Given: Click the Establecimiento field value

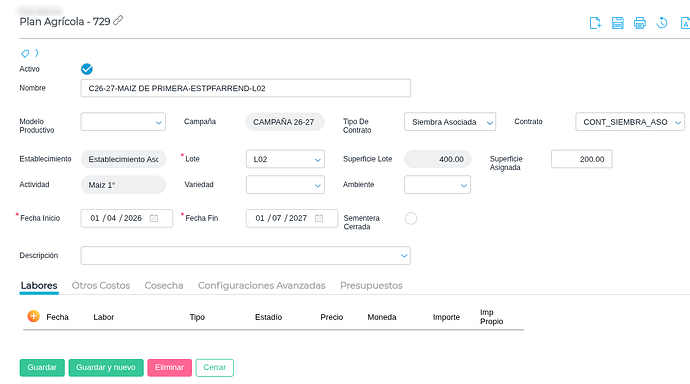Looking at the screenshot, I should pyautogui.click(x=123, y=159).
